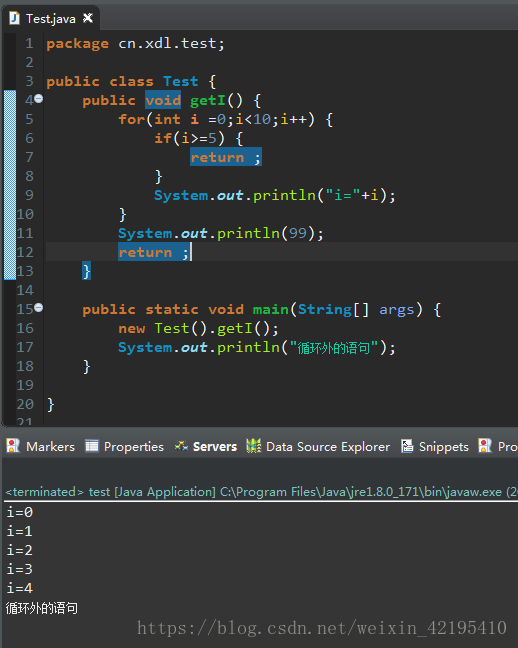Click the Test class name
The width and height of the screenshot is (518, 648).
[181, 81]
